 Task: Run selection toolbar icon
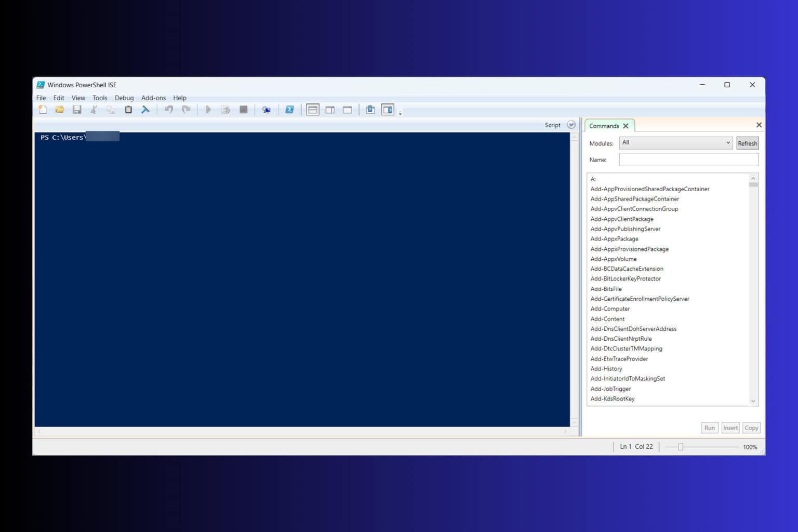[225, 110]
